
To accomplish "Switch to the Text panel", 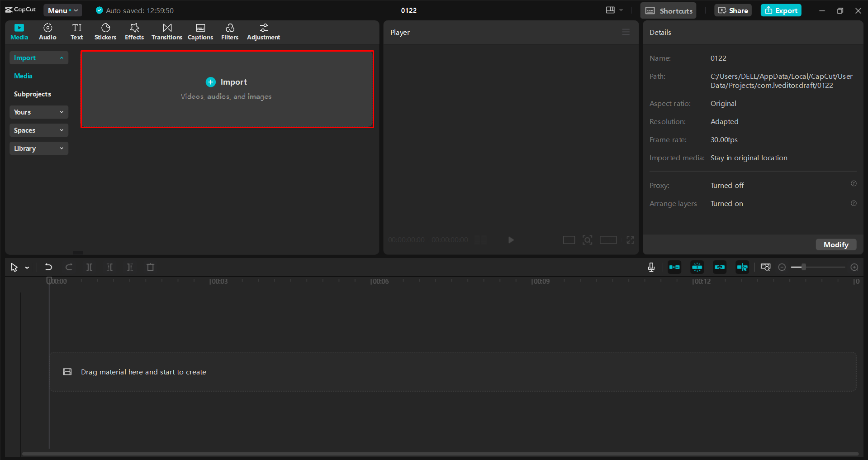I will pos(76,31).
